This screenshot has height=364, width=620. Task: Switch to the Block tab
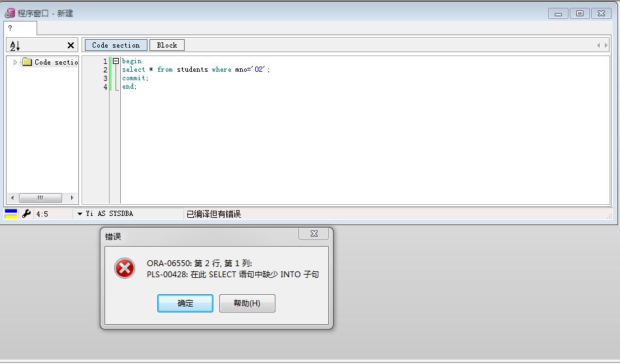(167, 45)
